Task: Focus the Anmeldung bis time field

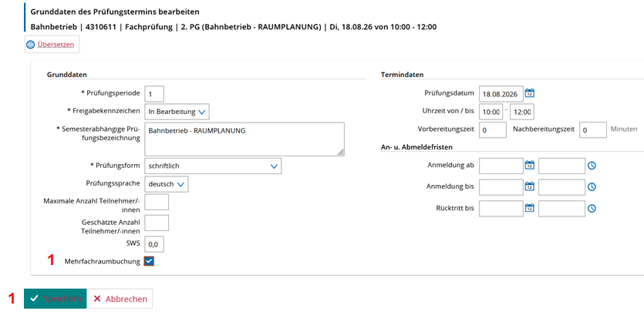Action: (x=561, y=187)
